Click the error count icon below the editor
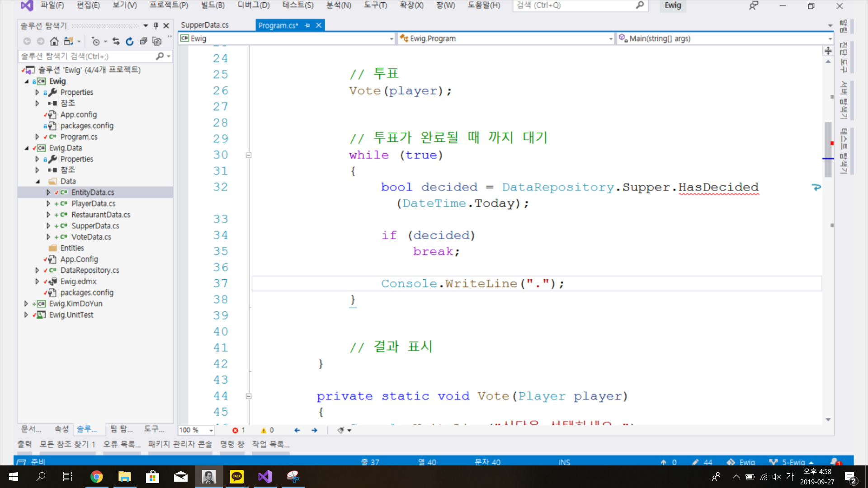This screenshot has width=868, height=488. (235, 430)
